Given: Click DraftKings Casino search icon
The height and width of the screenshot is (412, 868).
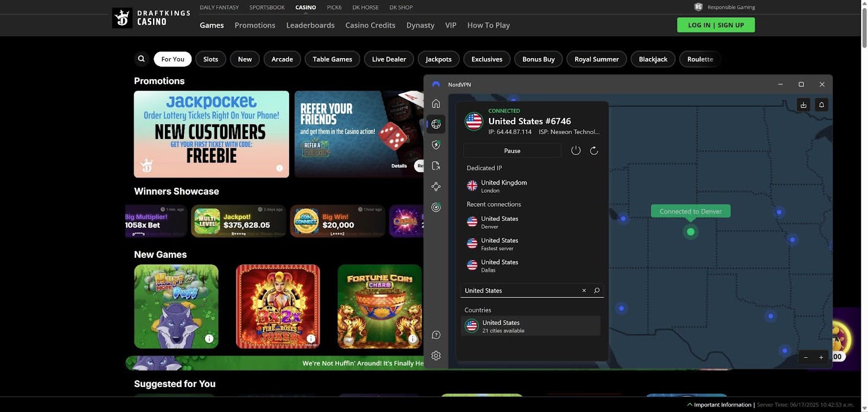Looking at the screenshot, I should click(x=141, y=59).
